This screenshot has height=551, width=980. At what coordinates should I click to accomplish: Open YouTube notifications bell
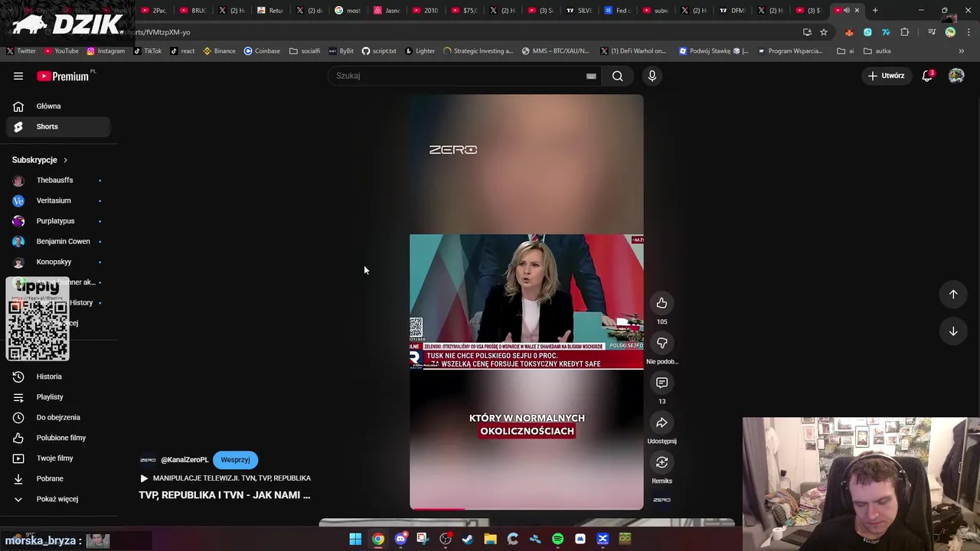coord(927,76)
